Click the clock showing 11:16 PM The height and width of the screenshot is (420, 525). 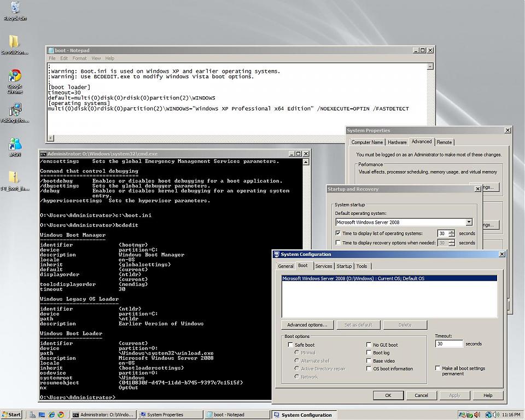pos(511,415)
